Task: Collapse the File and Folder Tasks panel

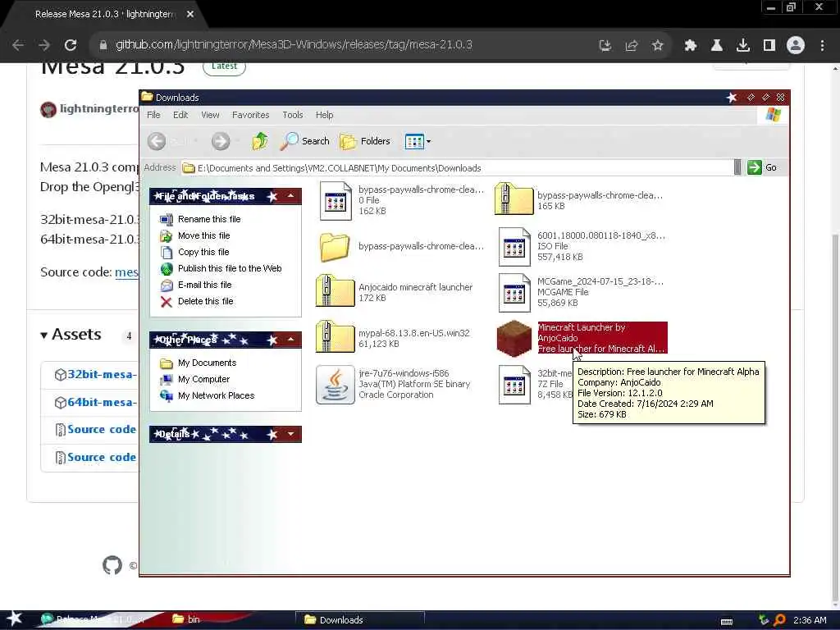Action: tap(291, 196)
